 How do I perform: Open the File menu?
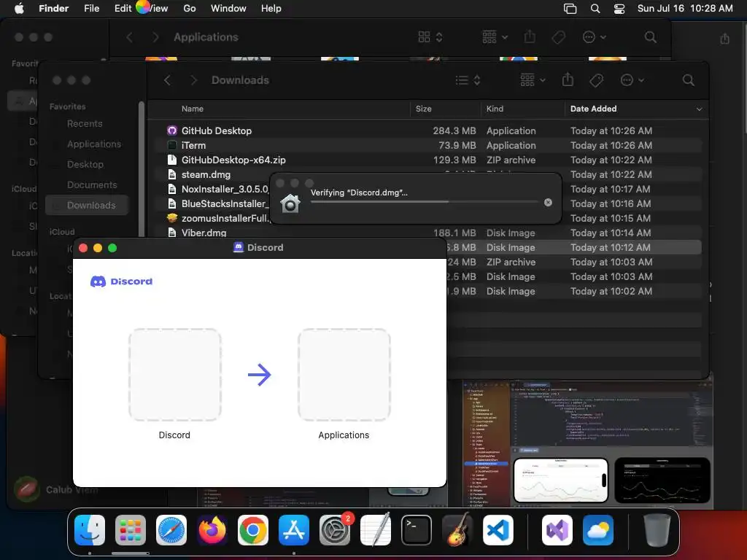(x=91, y=8)
